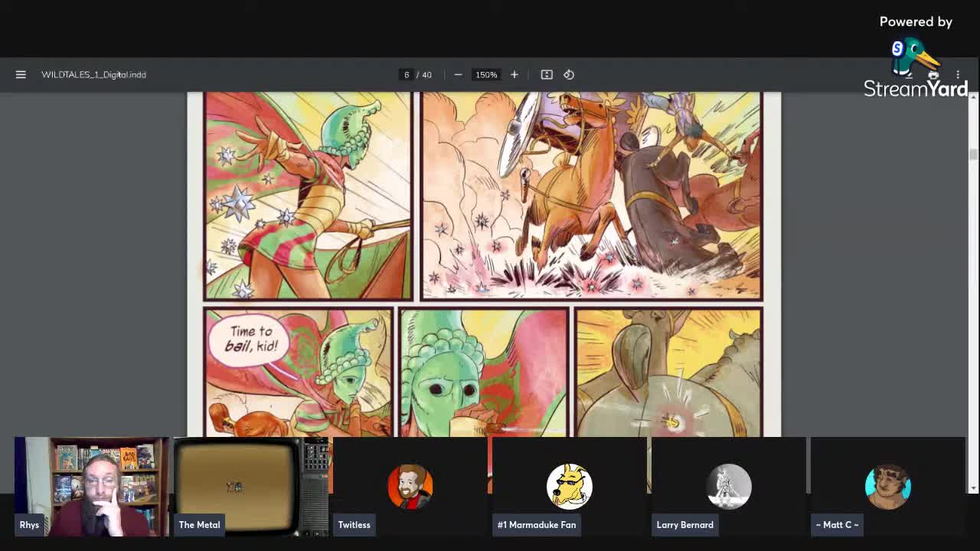Select Rhys's webcam thumbnail

tap(91, 487)
